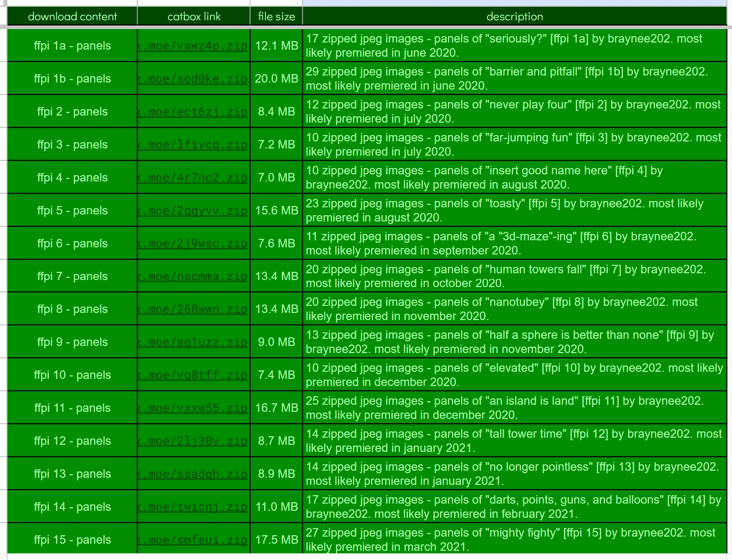
Task: Open the 2qgyvv.zip link for ffpi 5
Action: 194,210
